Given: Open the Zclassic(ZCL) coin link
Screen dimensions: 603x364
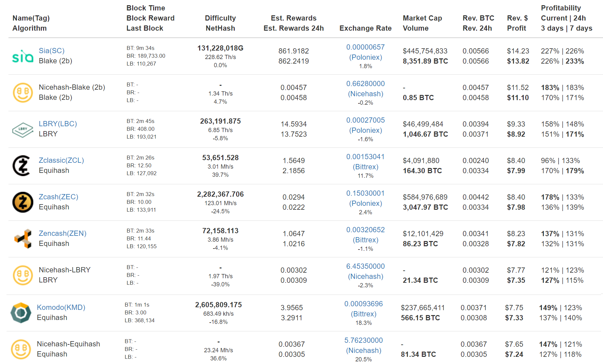Looking at the screenshot, I should (61, 160).
